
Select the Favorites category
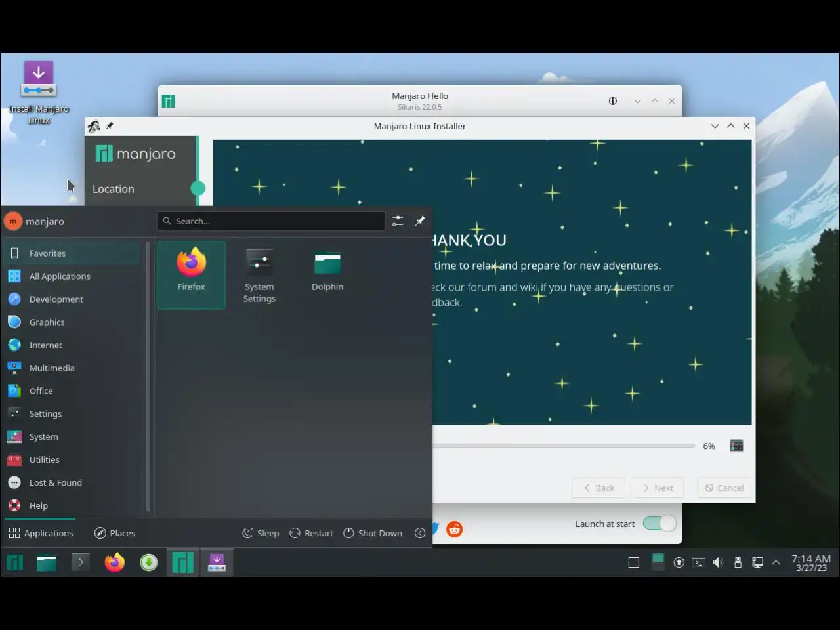pyautogui.click(x=72, y=253)
